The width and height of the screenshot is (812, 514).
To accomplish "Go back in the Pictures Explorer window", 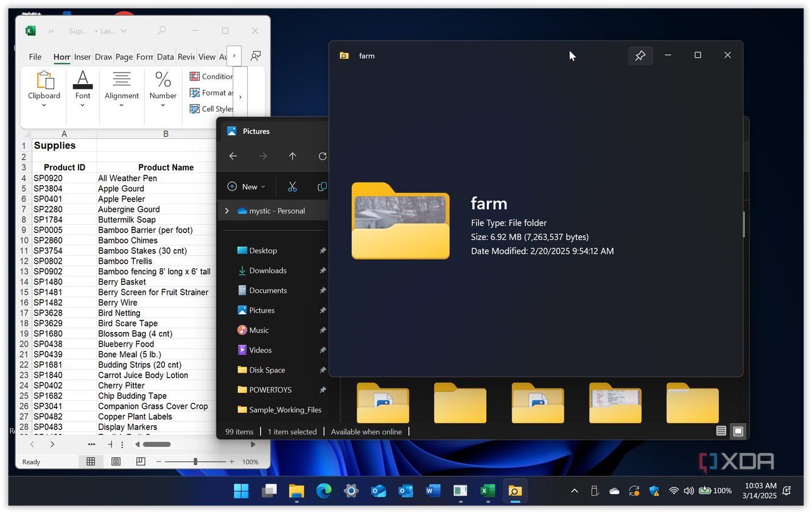I will [x=233, y=157].
